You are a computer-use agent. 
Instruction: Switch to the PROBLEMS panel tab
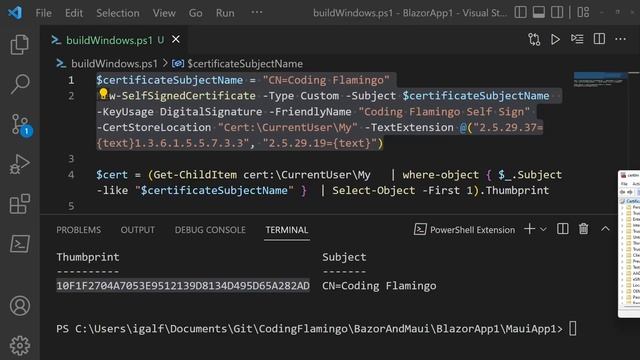(x=78, y=230)
